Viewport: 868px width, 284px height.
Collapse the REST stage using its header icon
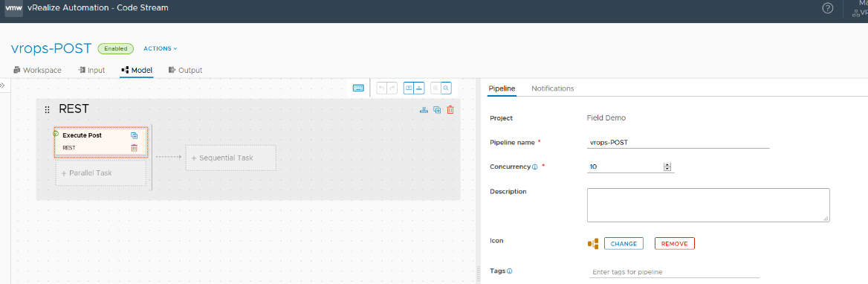(424, 109)
